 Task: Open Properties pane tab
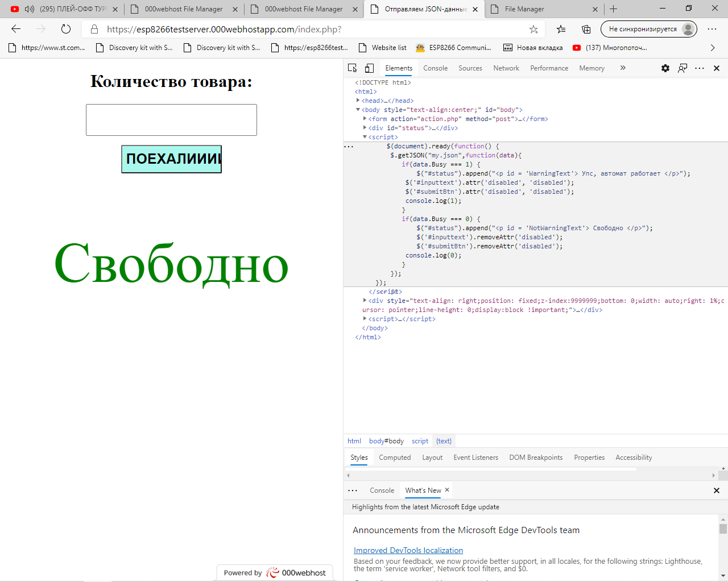589,458
